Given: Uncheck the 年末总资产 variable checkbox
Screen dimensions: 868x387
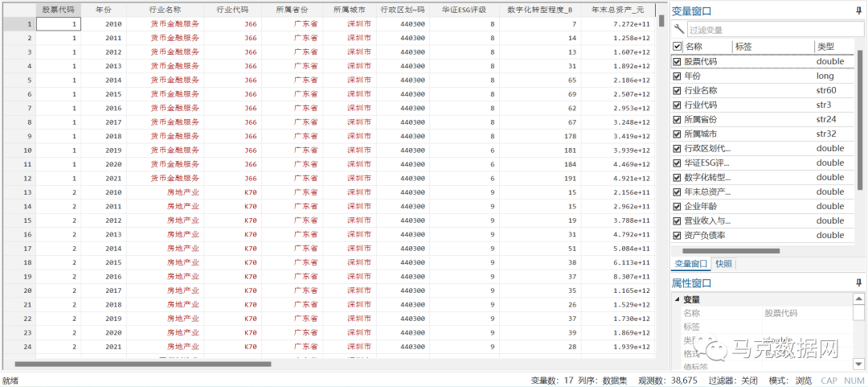Looking at the screenshot, I should coord(677,191).
